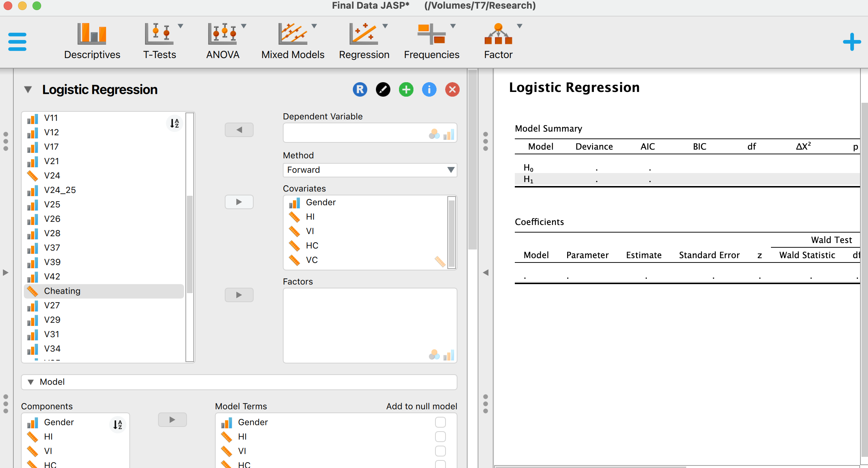Check Add to null model for Gender
This screenshot has height=468, width=868.
(440, 422)
